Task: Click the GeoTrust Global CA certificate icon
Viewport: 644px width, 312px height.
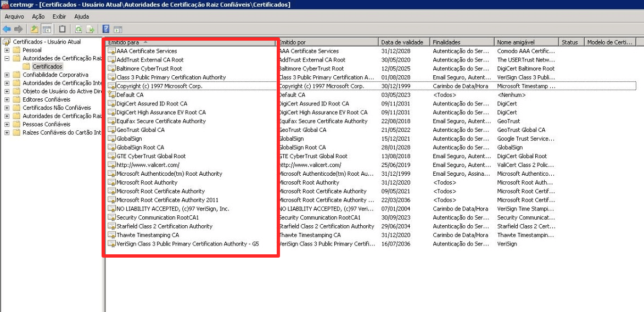Action: click(111, 130)
